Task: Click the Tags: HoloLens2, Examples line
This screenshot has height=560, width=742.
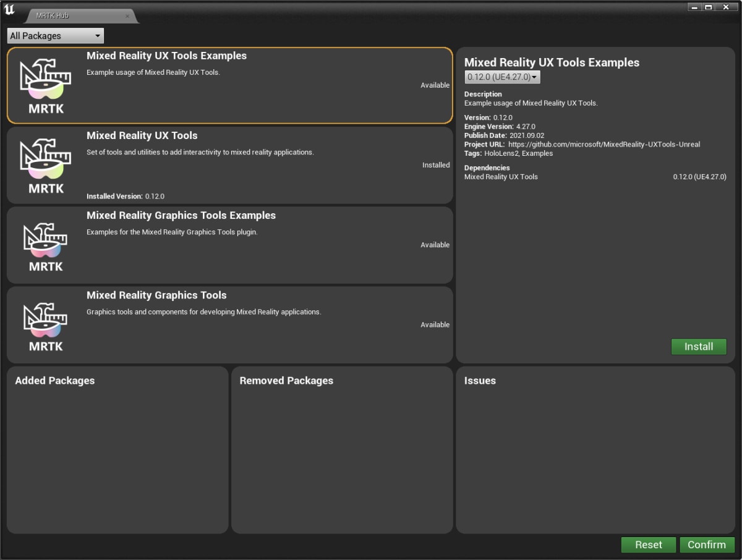Action: coord(509,153)
